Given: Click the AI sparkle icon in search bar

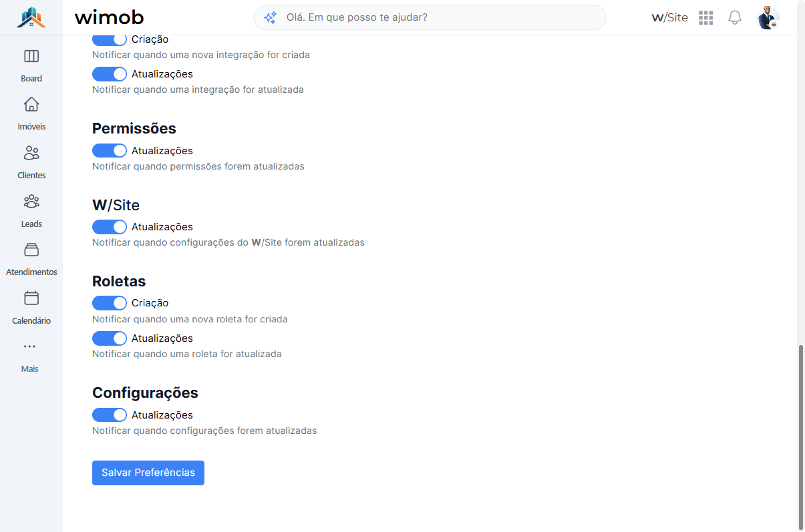Looking at the screenshot, I should click(x=270, y=18).
